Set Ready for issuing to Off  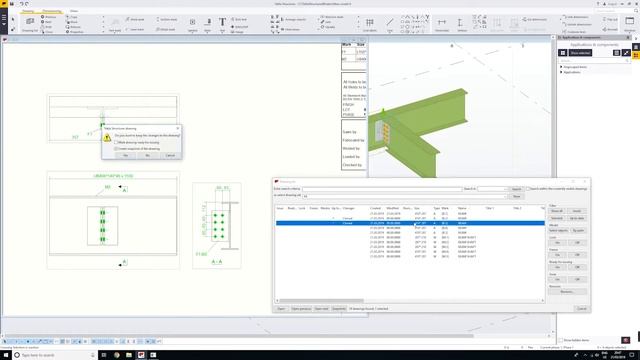(x=577, y=267)
